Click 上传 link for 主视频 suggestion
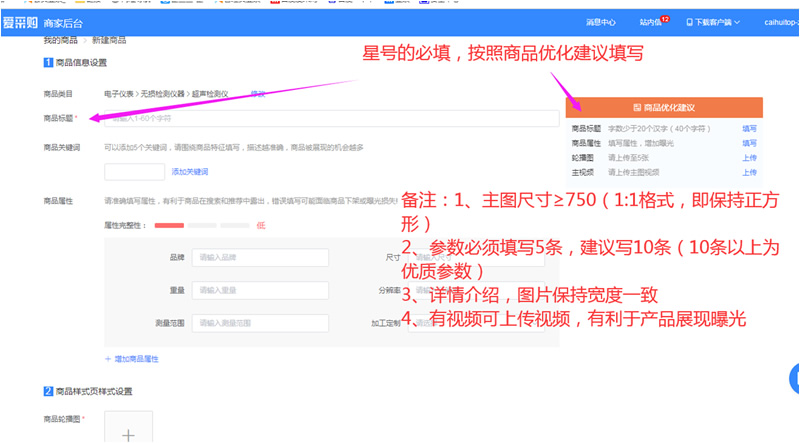 click(x=749, y=172)
